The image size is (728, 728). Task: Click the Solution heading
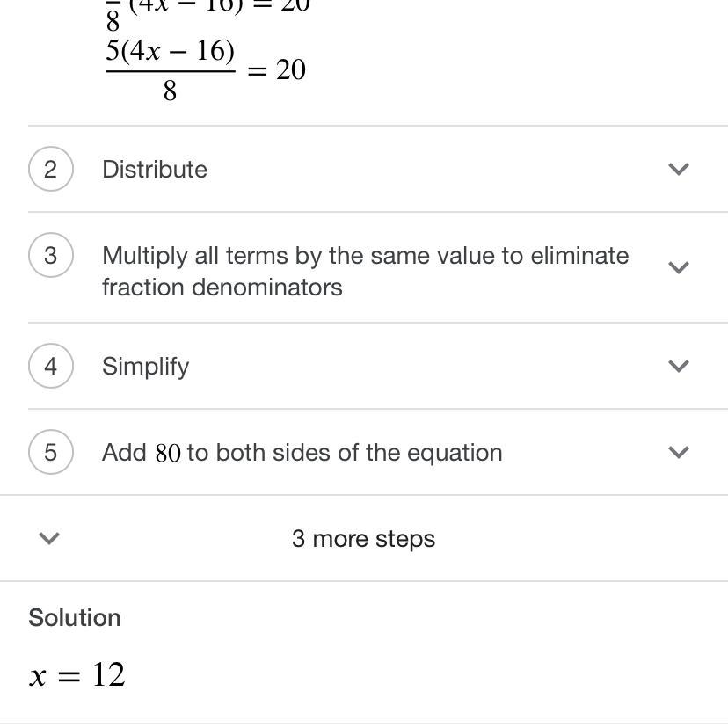[x=75, y=617]
